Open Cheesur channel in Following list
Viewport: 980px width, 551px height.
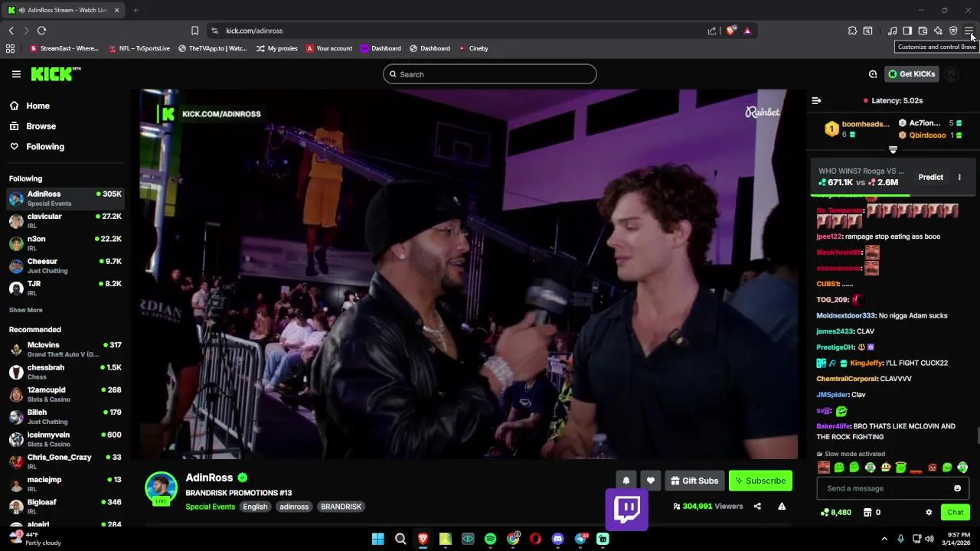point(65,266)
